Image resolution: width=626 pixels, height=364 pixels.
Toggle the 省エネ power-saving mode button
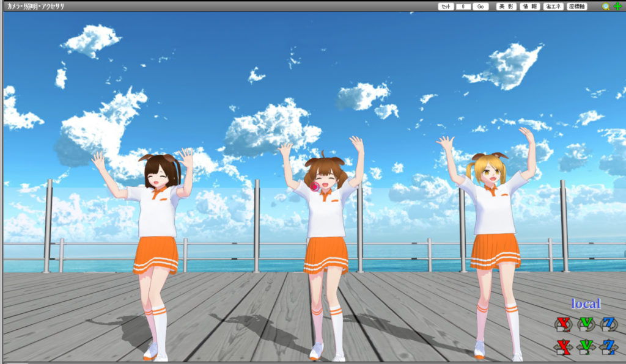(x=553, y=6)
